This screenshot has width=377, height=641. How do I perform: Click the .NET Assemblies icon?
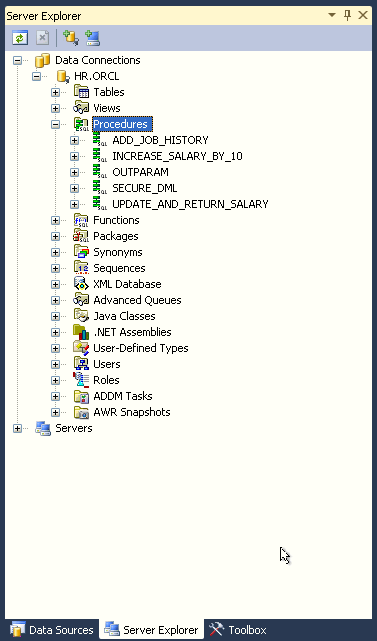[81, 332]
